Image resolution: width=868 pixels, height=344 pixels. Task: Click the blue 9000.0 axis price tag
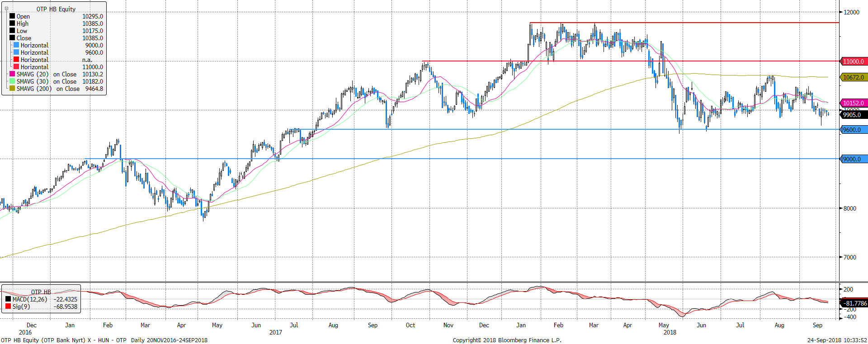[854, 159]
